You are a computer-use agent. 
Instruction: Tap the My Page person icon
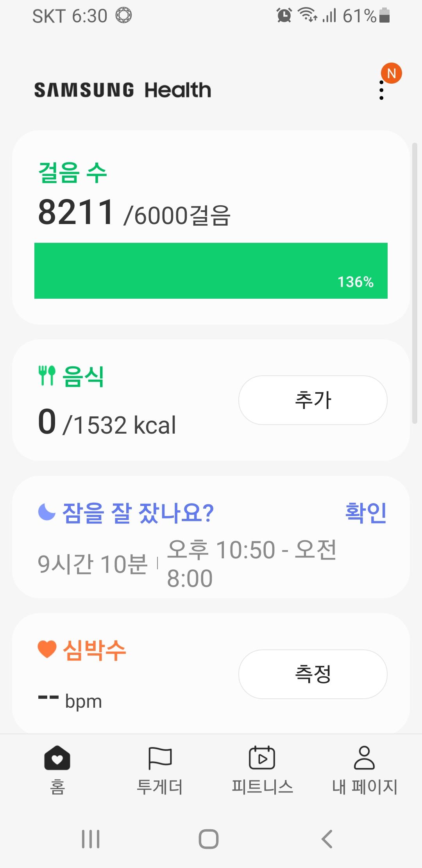point(364,758)
